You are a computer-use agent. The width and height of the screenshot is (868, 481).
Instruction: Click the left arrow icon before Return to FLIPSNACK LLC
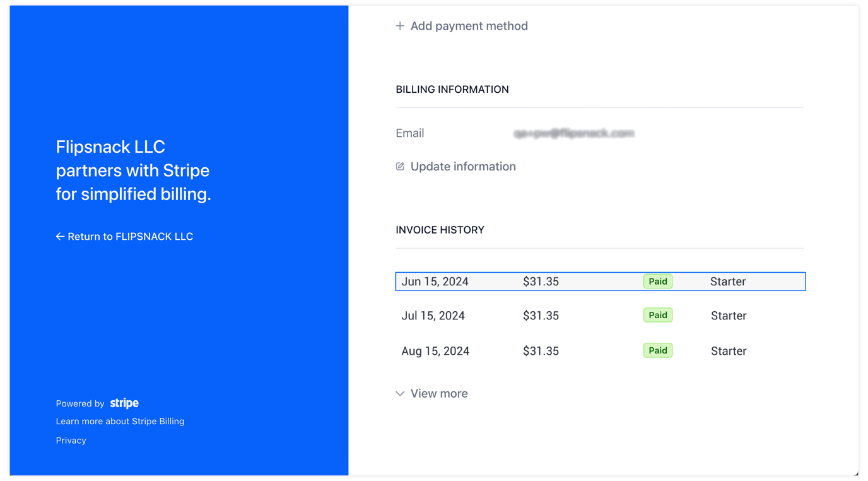60,236
